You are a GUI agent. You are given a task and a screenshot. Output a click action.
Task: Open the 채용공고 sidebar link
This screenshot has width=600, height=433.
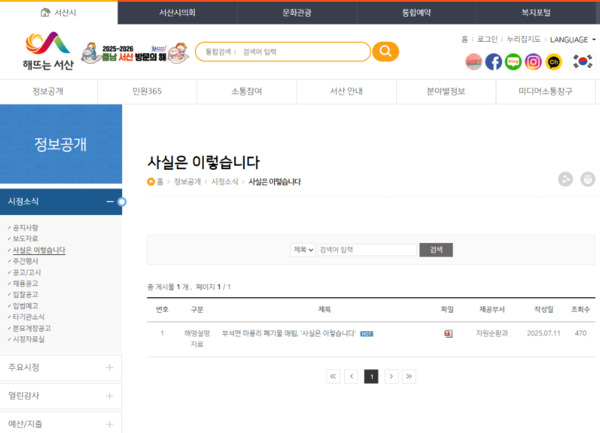coord(25,283)
